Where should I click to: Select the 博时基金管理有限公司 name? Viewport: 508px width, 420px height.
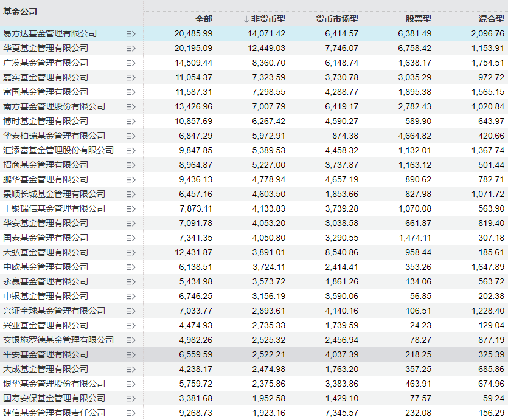[x=46, y=122]
